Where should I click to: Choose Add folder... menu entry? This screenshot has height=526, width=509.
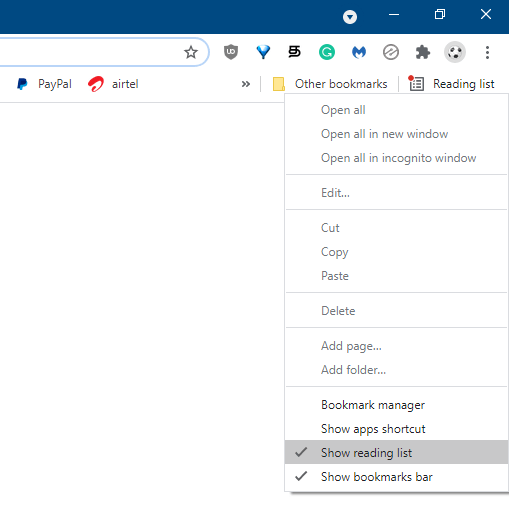point(396,370)
